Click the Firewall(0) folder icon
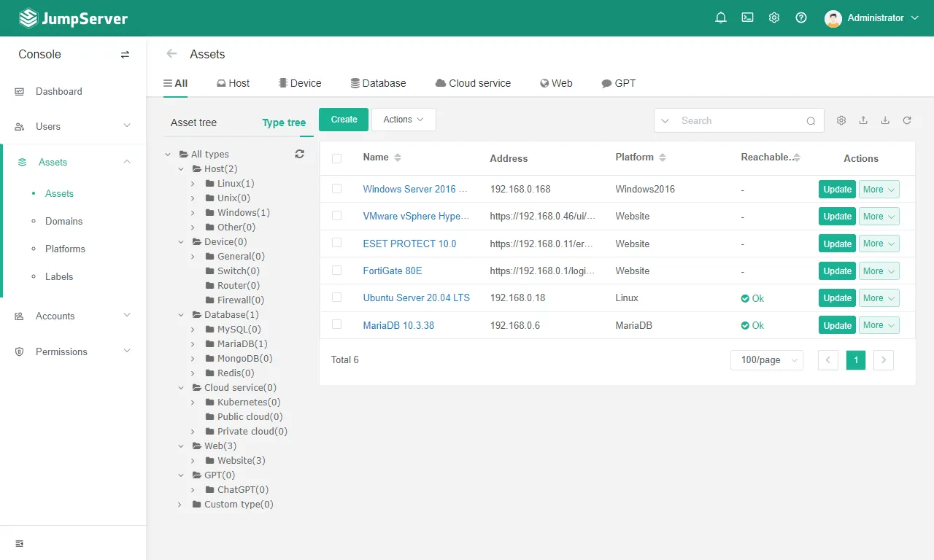The height and width of the screenshot is (560, 934). (210, 300)
